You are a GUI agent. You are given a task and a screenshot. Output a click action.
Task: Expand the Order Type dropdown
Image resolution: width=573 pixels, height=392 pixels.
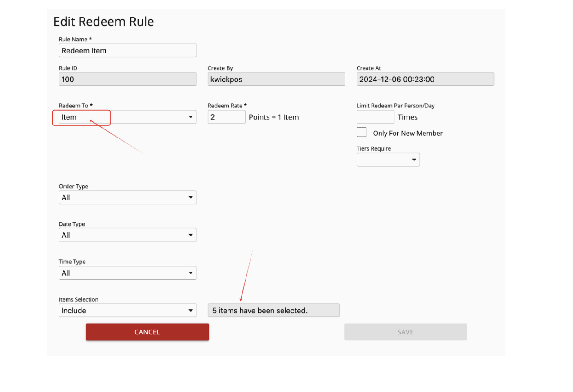(x=127, y=197)
